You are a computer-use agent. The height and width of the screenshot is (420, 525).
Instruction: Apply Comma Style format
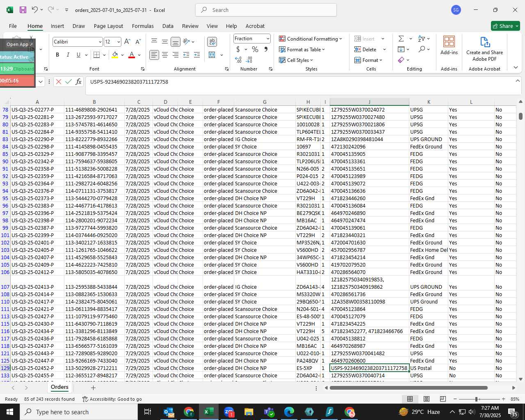(x=266, y=49)
